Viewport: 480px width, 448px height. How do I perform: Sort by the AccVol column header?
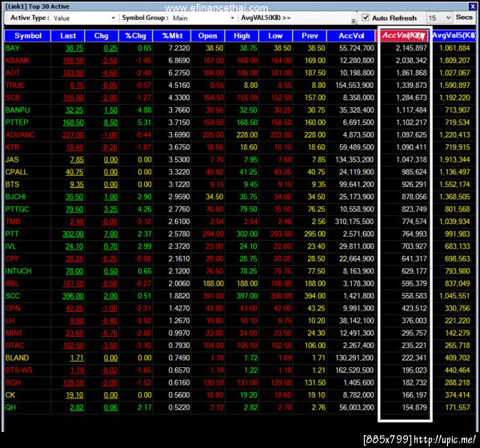coord(351,36)
